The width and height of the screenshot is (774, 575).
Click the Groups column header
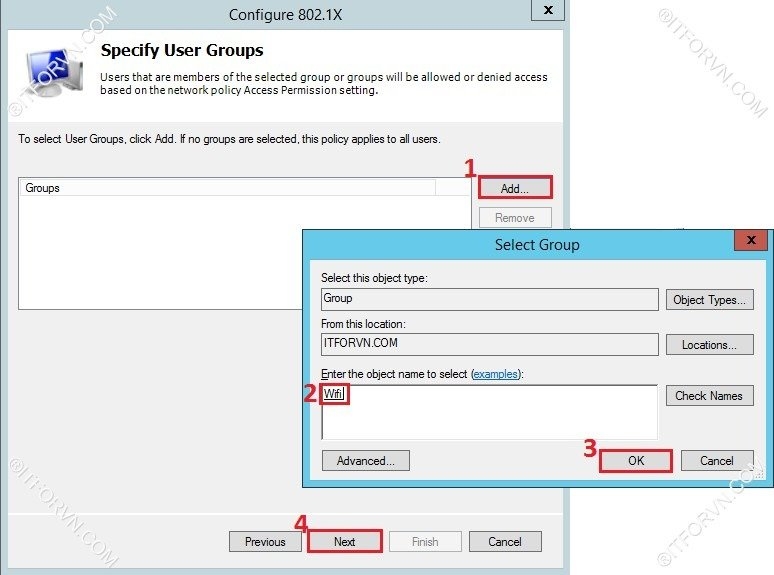pos(228,188)
